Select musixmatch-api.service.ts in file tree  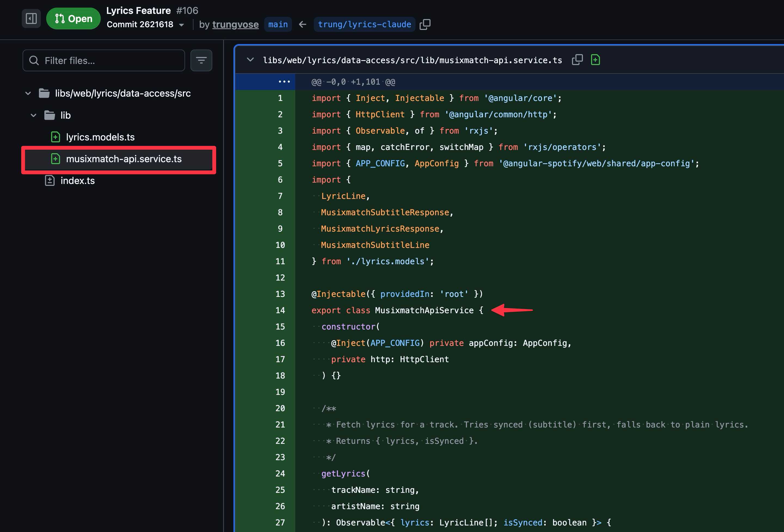coord(124,159)
